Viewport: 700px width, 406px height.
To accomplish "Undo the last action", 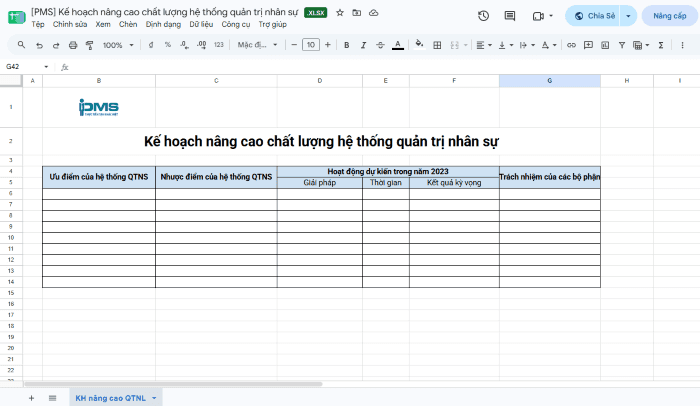I will [39, 45].
